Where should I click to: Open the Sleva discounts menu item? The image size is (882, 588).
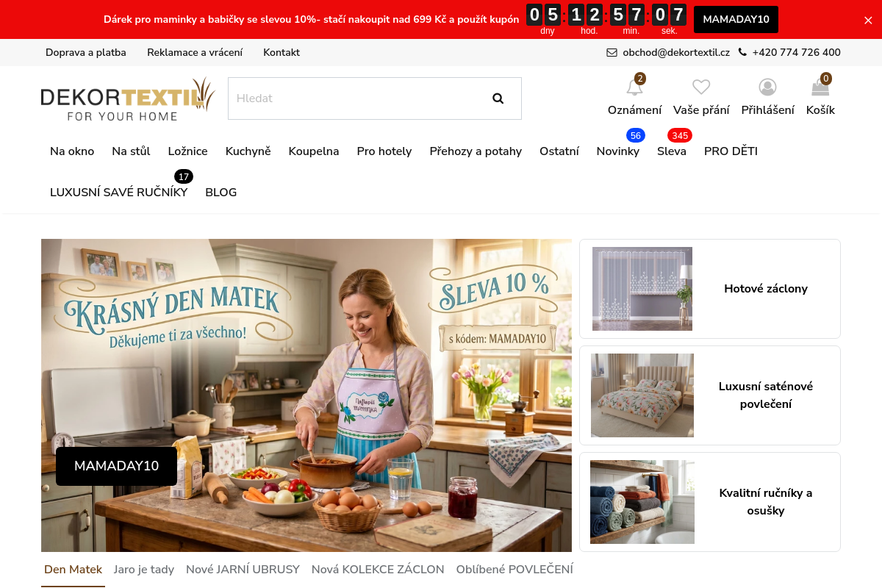671,151
